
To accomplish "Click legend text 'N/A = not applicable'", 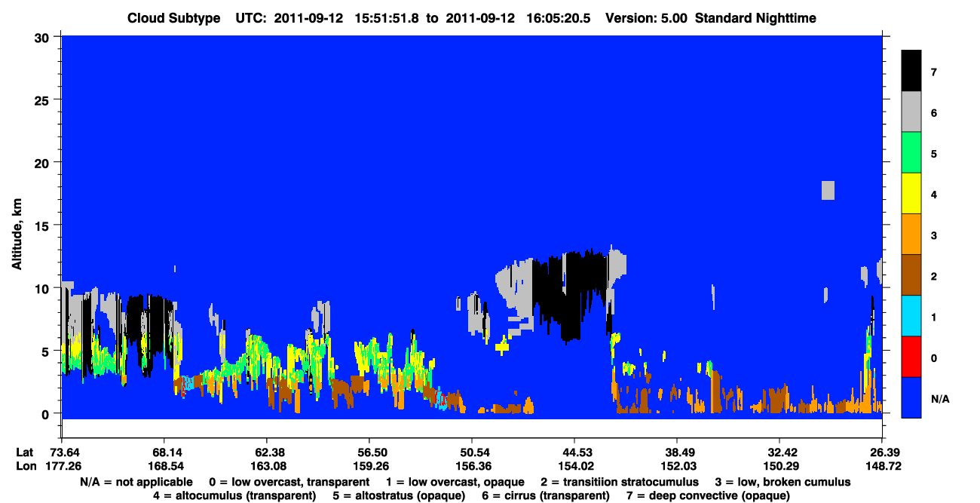I will click(x=136, y=482).
